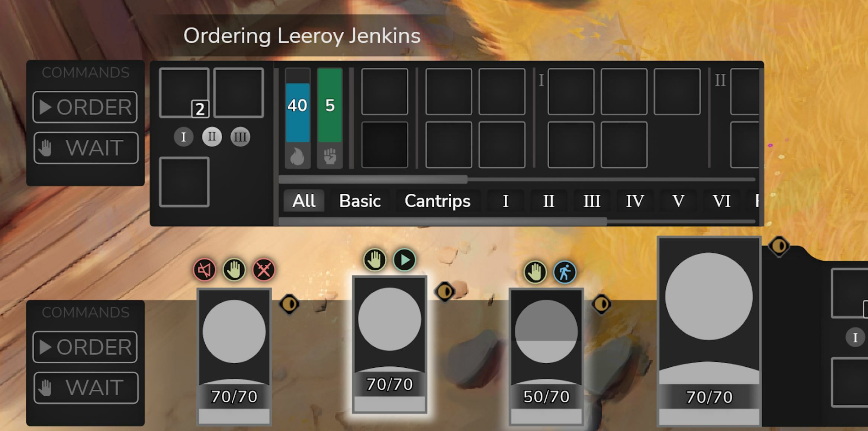
Task: Select round loadout button III
Action: pos(240,137)
